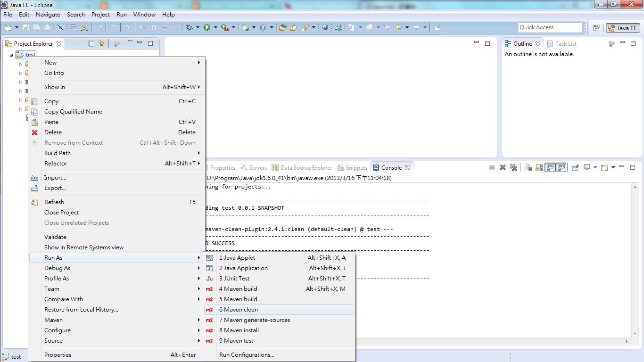Viewport: 644px width, 362px height.
Task: Close the Outline view tab X
Action: [538, 43]
